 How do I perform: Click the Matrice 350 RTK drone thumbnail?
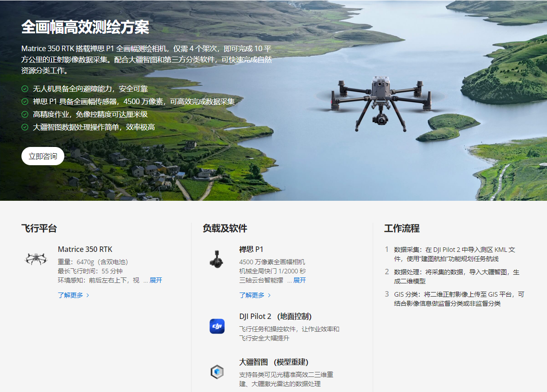tap(36, 259)
